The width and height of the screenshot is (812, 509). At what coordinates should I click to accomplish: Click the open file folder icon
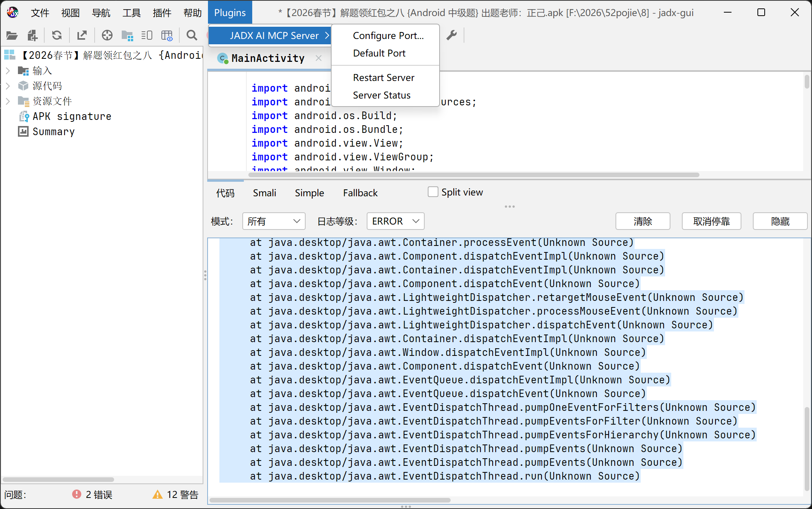pos(12,36)
